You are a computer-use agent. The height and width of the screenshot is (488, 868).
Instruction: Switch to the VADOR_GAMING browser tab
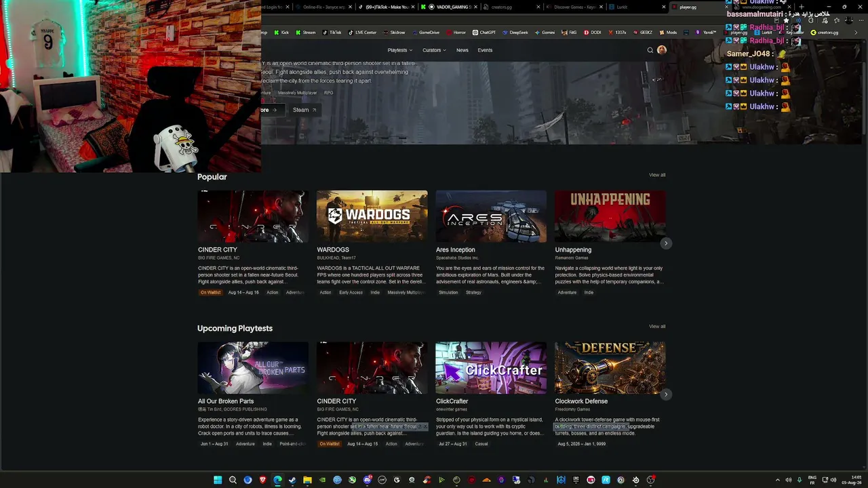pos(448,7)
